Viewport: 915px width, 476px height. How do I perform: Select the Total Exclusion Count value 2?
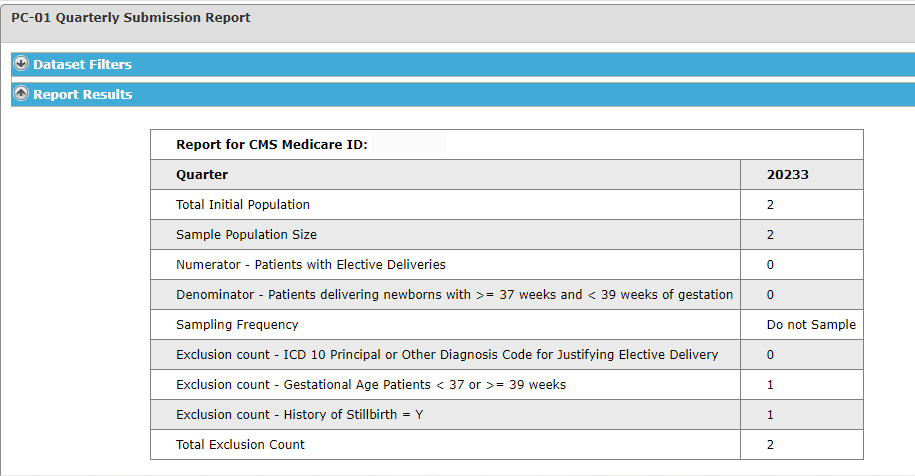770,444
